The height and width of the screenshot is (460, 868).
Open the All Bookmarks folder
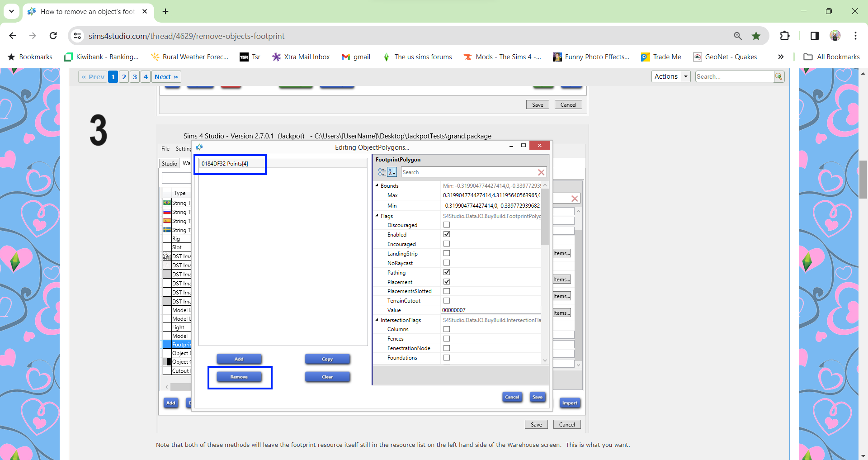[831, 57]
